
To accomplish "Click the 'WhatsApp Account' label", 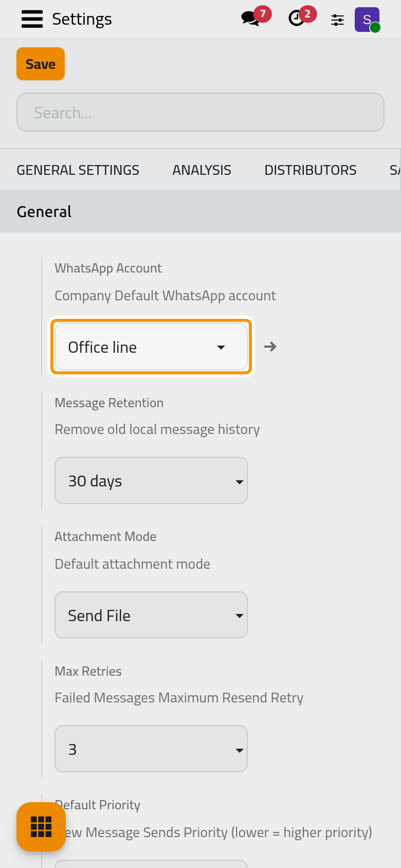I will point(108,268).
